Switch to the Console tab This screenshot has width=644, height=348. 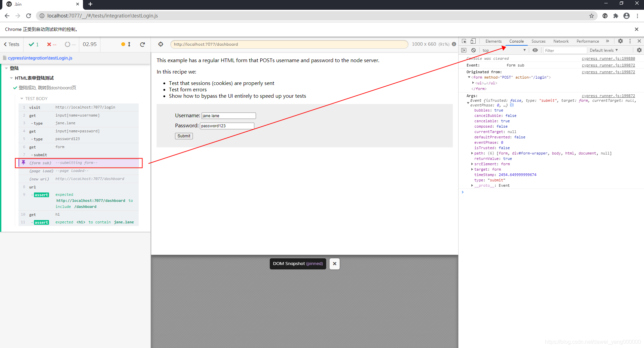coord(516,41)
